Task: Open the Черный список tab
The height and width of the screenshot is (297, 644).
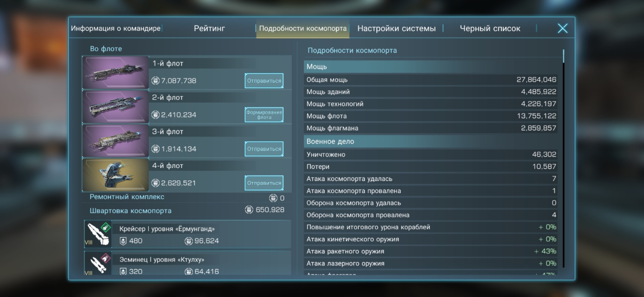Action: pyautogui.click(x=490, y=28)
